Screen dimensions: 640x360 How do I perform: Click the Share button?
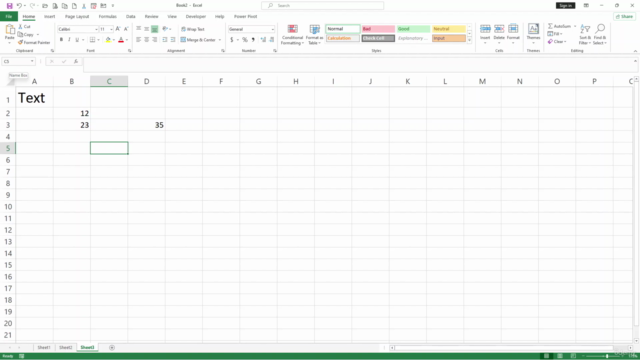624,16
